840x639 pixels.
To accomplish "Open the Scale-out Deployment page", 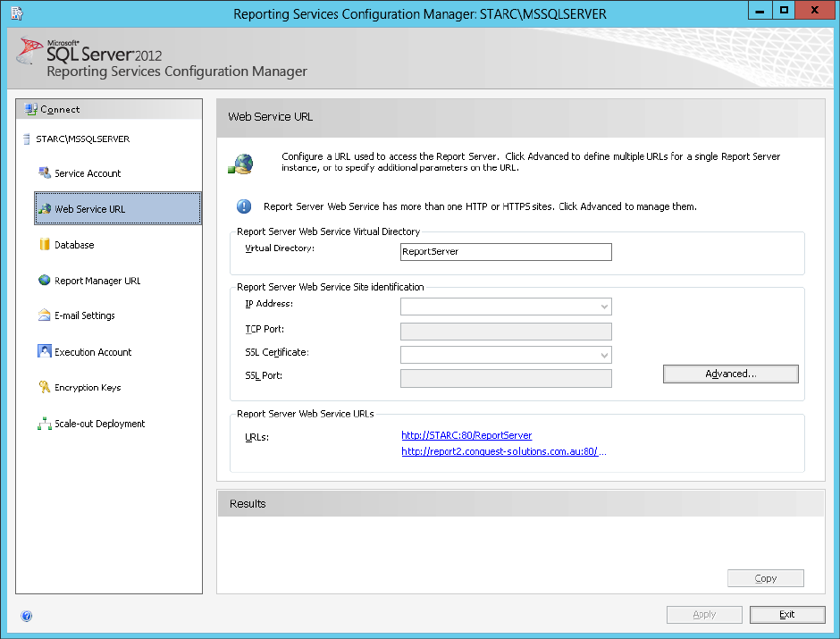I will point(100,424).
